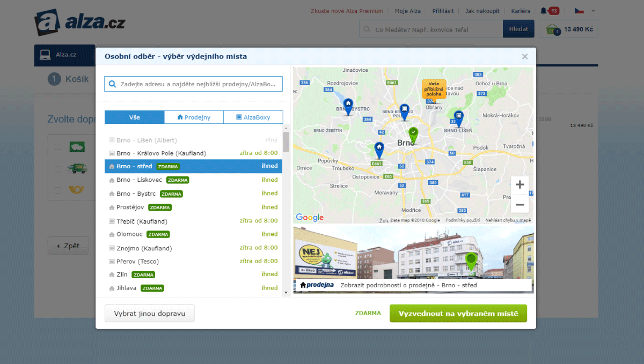
Task: Click Vybrat jinou dopravu button
Action: click(150, 313)
